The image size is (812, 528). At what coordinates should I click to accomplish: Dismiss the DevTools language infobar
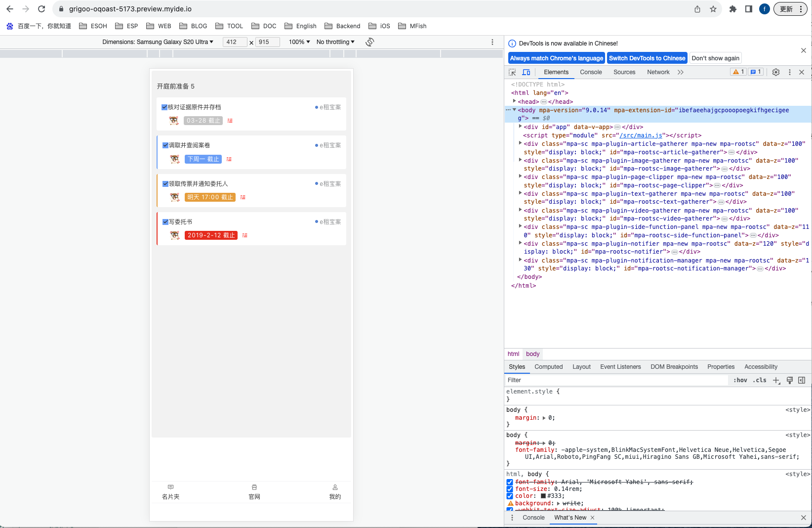point(804,50)
